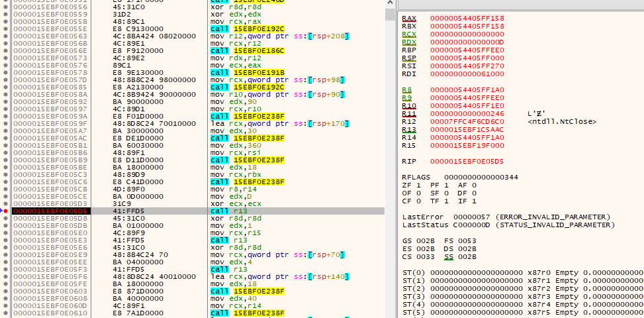Select the ST(0) x87r0 register row

[523, 272]
